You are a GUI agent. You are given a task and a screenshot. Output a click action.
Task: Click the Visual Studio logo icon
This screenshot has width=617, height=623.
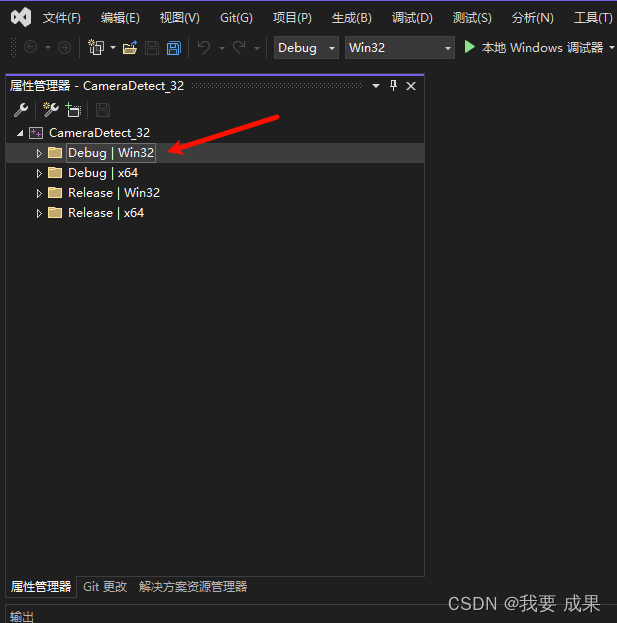[20, 17]
